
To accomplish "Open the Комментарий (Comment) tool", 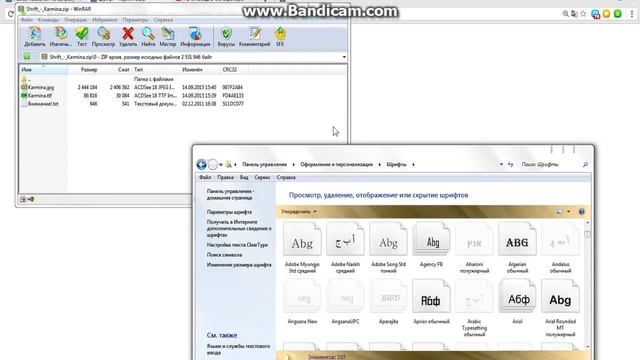I will coord(254,36).
